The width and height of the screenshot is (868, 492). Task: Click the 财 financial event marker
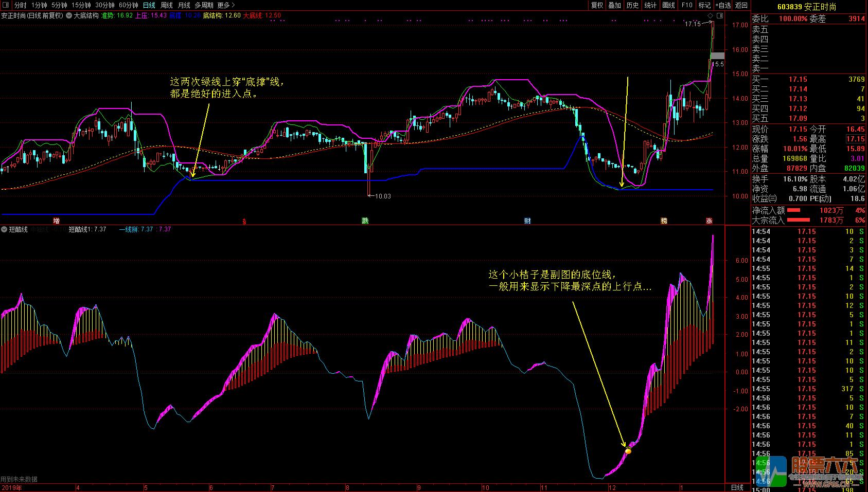(x=527, y=221)
